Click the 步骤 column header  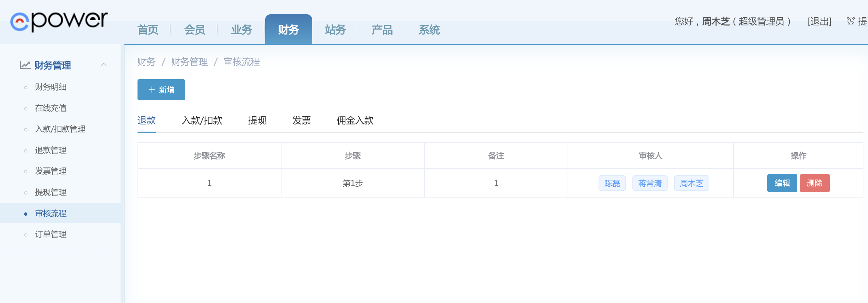click(353, 156)
